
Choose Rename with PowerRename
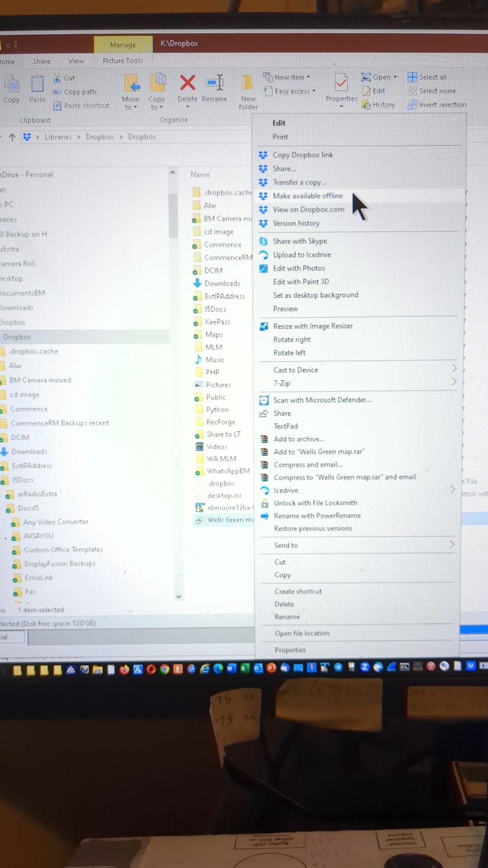pos(318,516)
